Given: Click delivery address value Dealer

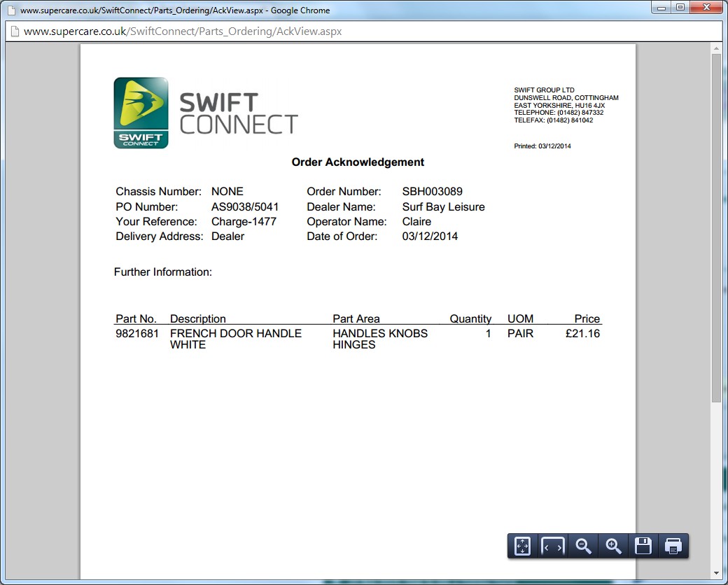Looking at the screenshot, I should pyautogui.click(x=227, y=237).
